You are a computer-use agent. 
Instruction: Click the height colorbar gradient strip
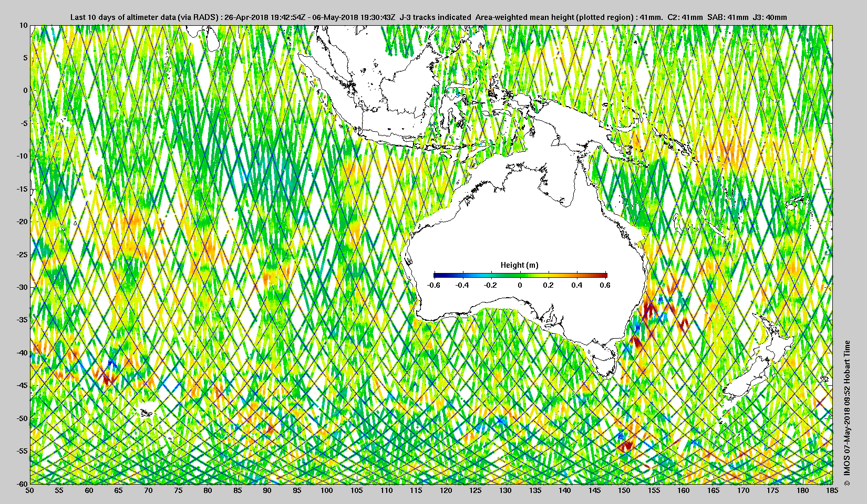(x=520, y=275)
